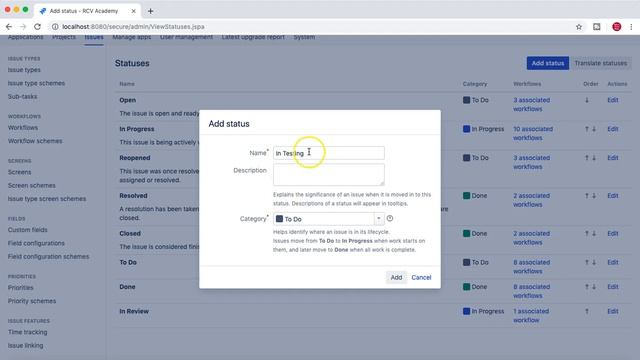
Task: Move Closed status up
Action: click(587, 233)
